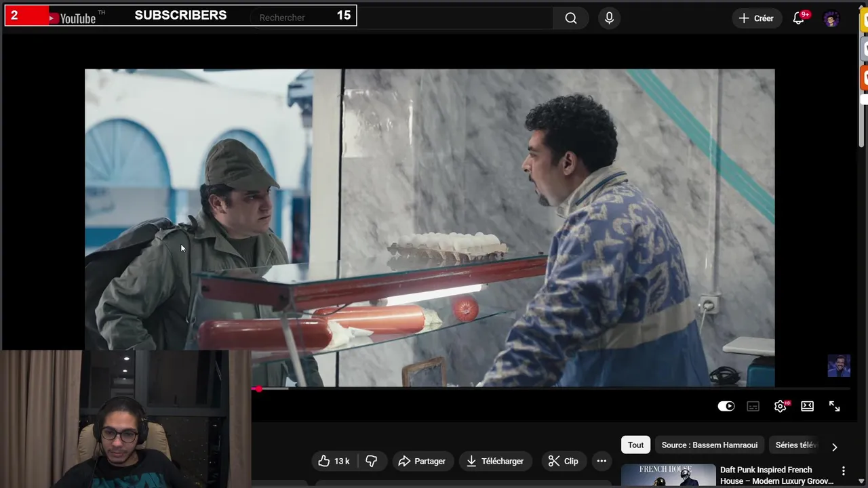Show next filter chips with right arrow
This screenshot has height=488, width=868.
point(835,447)
